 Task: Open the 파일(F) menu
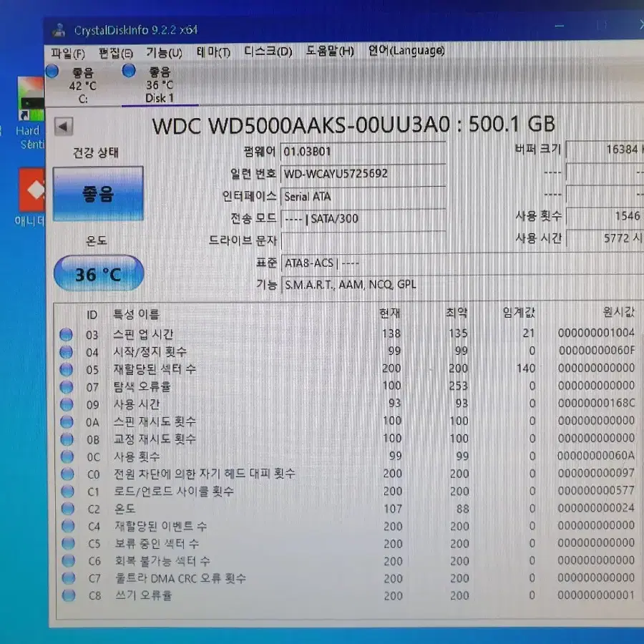click(x=68, y=54)
